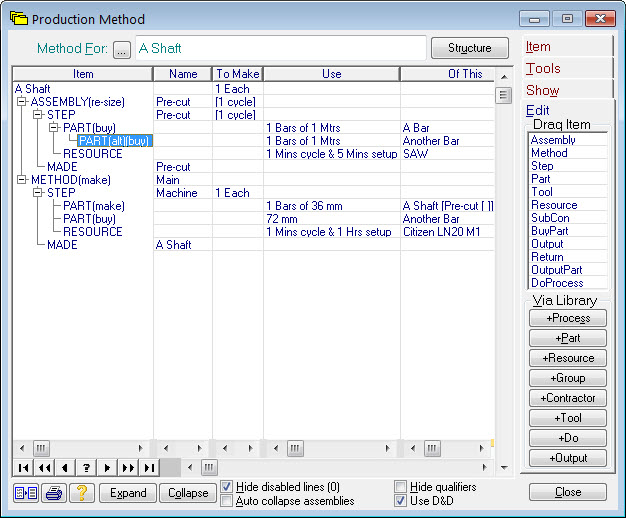The image size is (626, 518).
Task: Toggle Hide disabled lines checkbox
Action: [x=227, y=487]
